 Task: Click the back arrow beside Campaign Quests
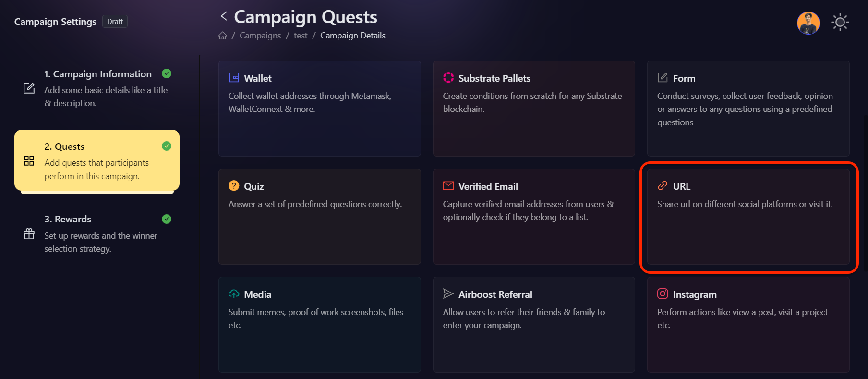click(224, 16)
